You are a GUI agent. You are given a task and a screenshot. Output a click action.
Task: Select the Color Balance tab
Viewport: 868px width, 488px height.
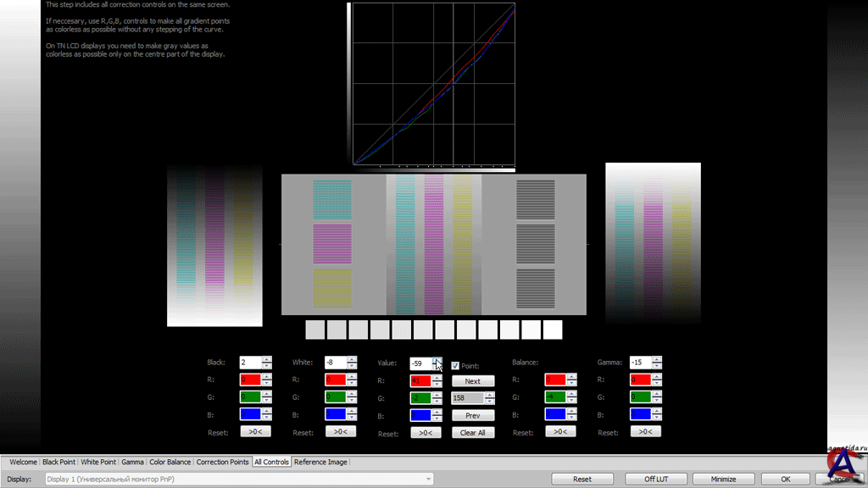pos(170,462)
